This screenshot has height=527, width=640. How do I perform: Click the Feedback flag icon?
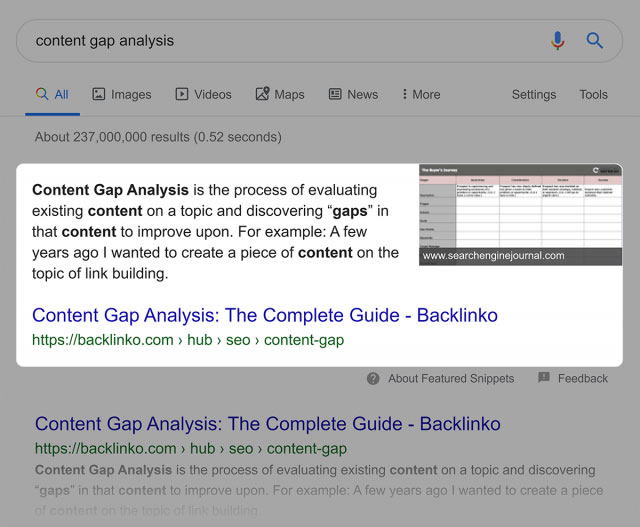coord(544,378)
